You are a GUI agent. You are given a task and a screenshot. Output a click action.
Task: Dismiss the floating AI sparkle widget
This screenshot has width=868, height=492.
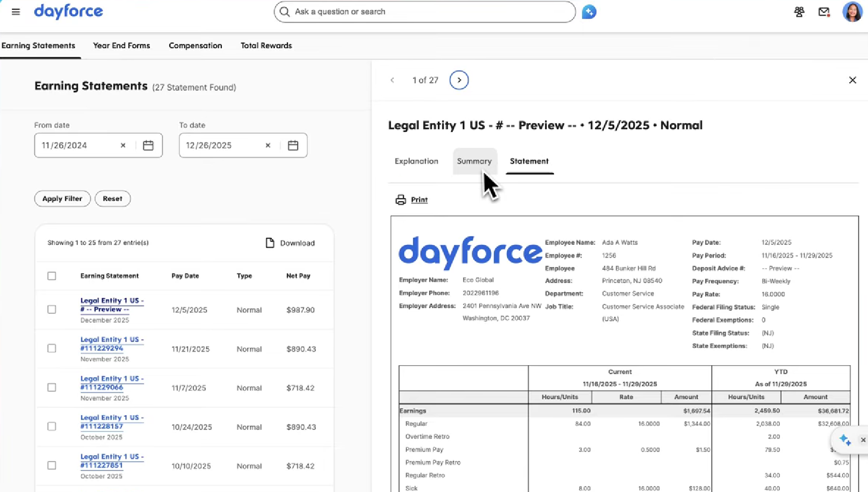[x=863, y=440]
